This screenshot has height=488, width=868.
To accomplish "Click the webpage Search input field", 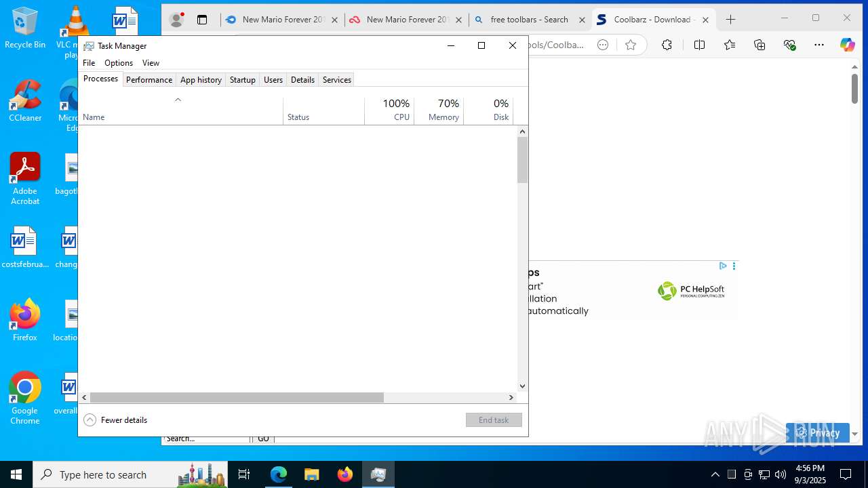I will [x=206, y=439].
